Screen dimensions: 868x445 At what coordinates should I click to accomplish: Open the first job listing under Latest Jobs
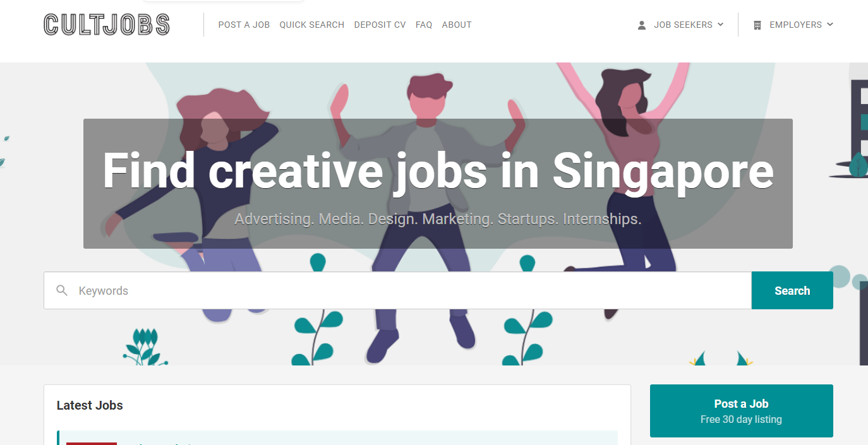click(x=337, y=438)
